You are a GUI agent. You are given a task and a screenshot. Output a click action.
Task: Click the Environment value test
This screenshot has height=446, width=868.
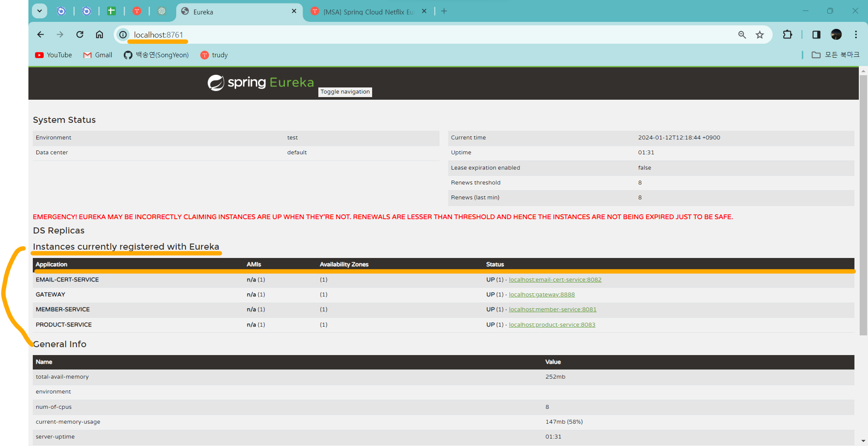(x=293, y=138)
